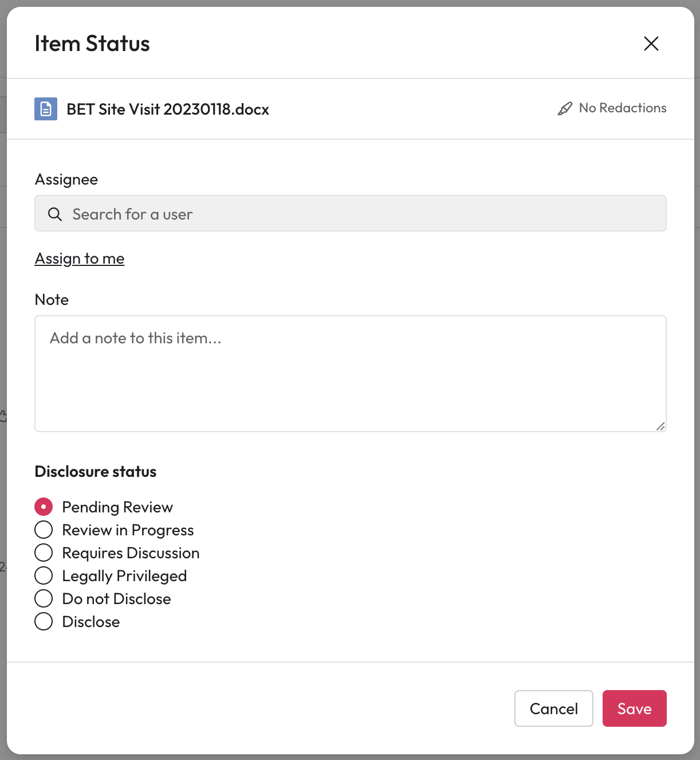Mark item as Legally Privileged
The image size is (700, 760).
[44, 575]
